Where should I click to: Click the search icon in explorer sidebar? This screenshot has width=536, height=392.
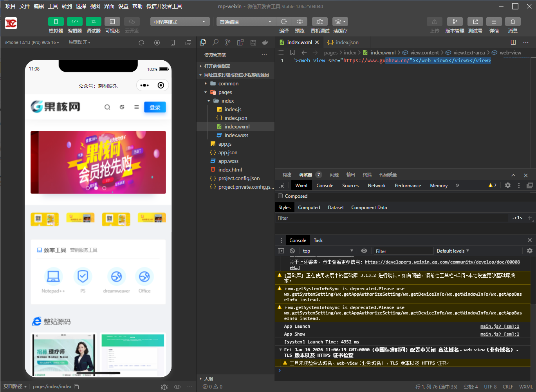215,42
